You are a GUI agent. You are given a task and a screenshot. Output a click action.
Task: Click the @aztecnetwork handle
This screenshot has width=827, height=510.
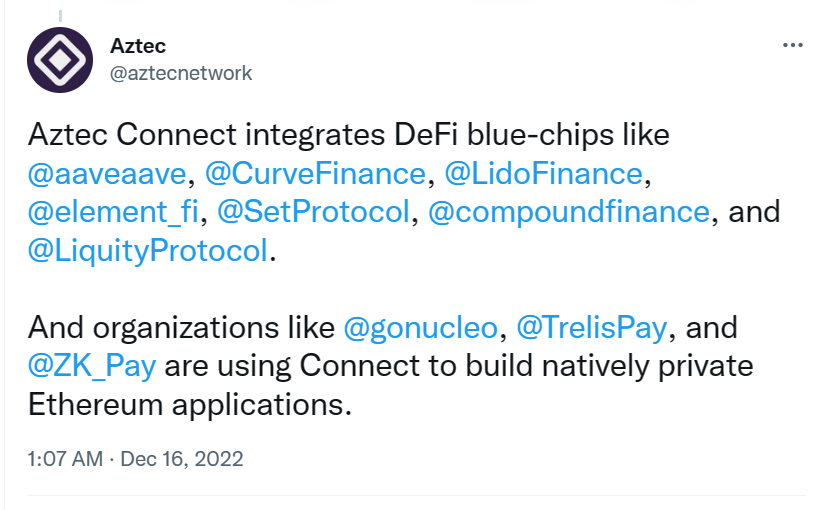pos(179,73)
